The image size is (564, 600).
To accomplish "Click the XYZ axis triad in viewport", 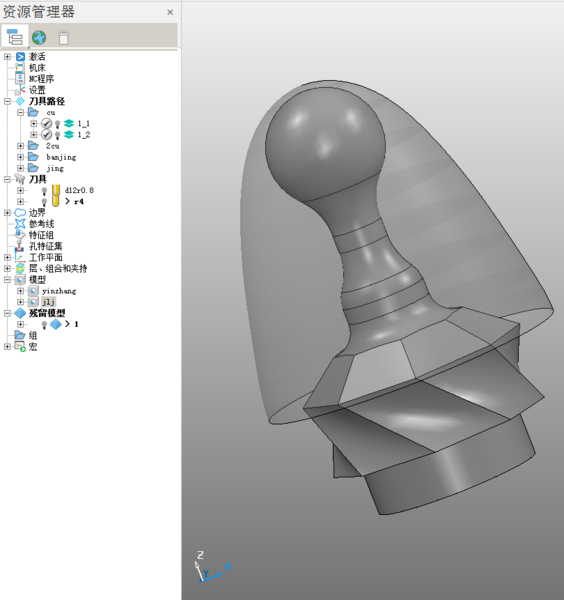I will coord(212,566).
